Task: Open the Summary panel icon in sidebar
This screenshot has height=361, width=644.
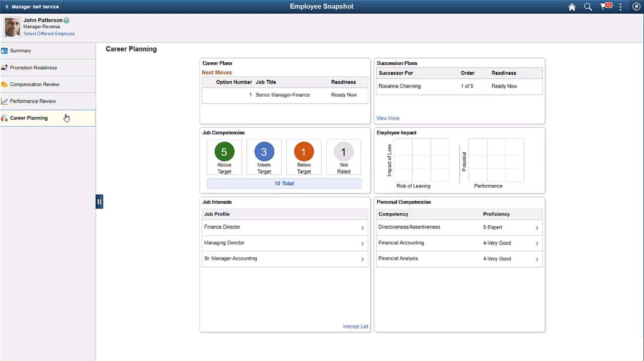Action: (5, 50)
